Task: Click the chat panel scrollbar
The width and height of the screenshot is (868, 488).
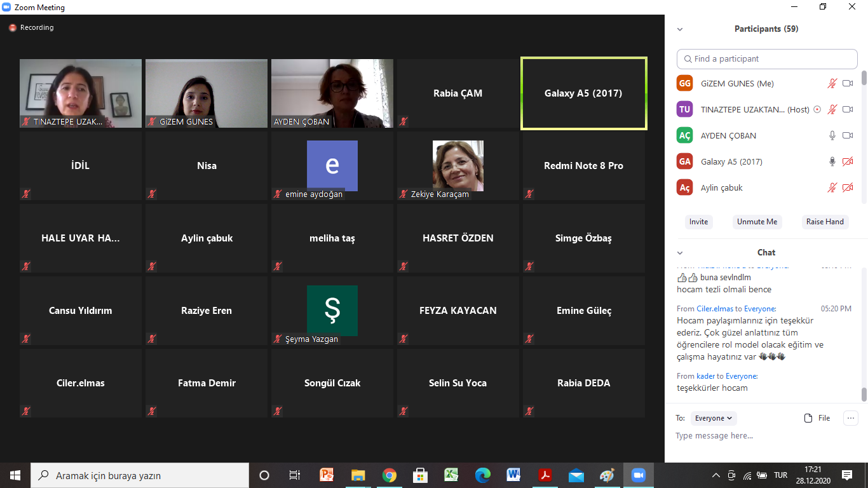Action: 864,394
